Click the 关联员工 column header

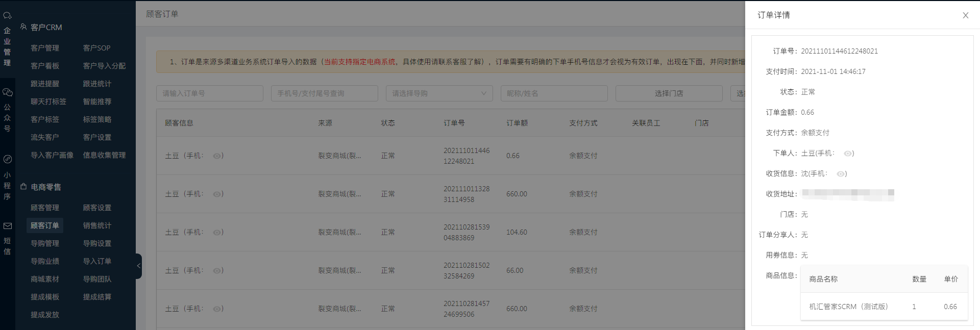pos(646,123)
